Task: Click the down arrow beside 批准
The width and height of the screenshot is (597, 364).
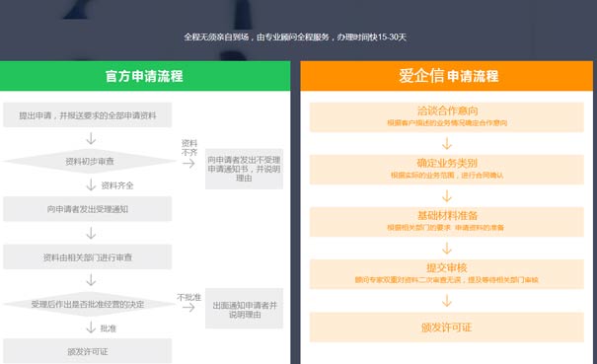Action: 91,328
